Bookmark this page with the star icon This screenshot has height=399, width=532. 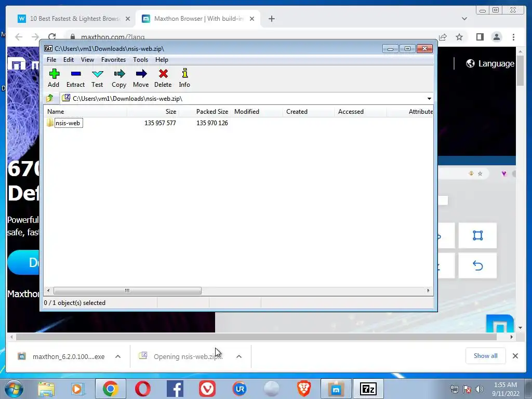(x=459, y=37)
